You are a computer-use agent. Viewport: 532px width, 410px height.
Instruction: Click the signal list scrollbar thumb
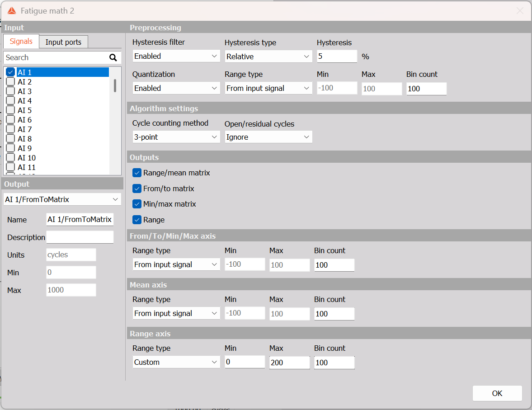[115, 85]
